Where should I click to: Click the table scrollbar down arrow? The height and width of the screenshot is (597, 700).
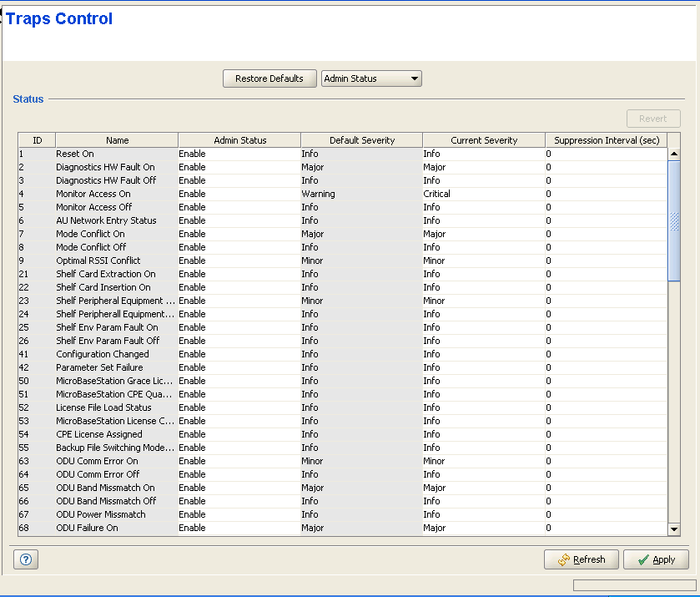click(674, 529)
